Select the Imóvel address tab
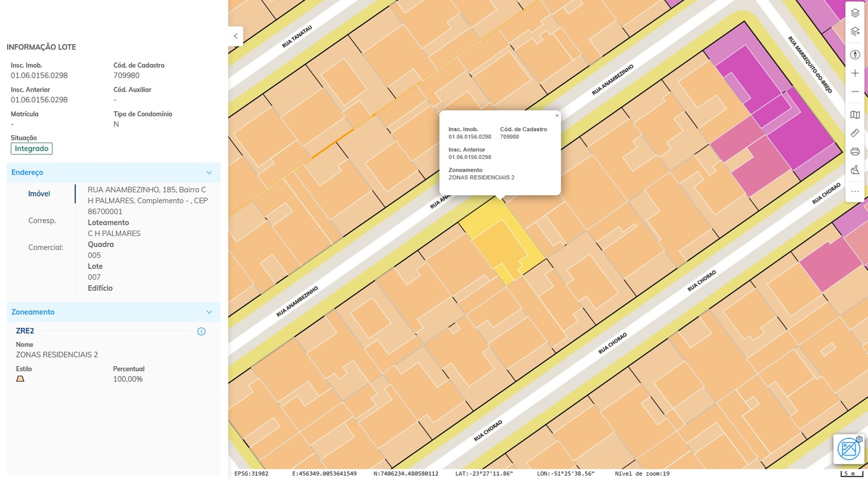Screen dimensions: 868x479 click(39, 194)
